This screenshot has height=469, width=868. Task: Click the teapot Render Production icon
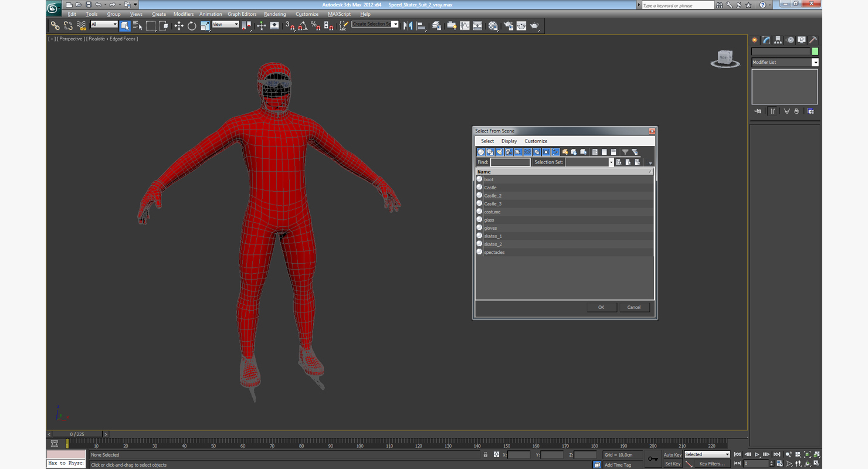click(535, 26)
